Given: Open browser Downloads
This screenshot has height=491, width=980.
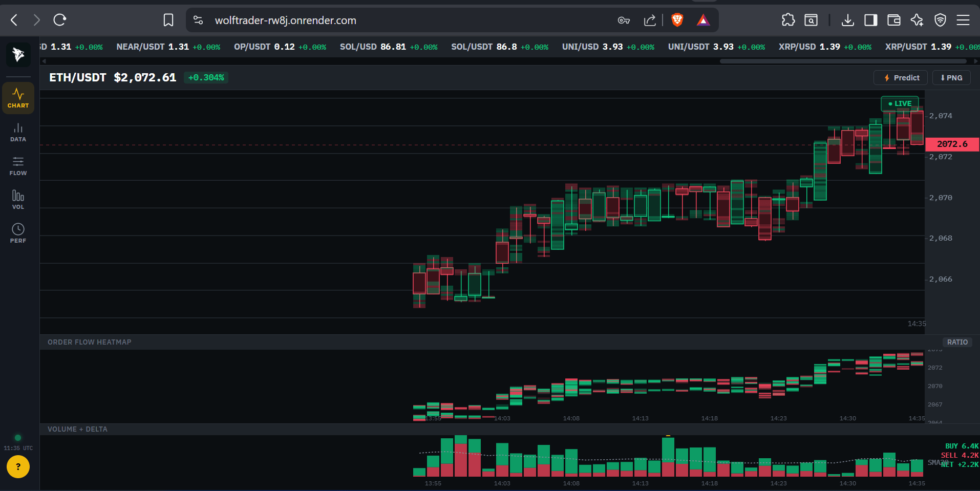Looking at the screenshot, I should coord(848,20).
